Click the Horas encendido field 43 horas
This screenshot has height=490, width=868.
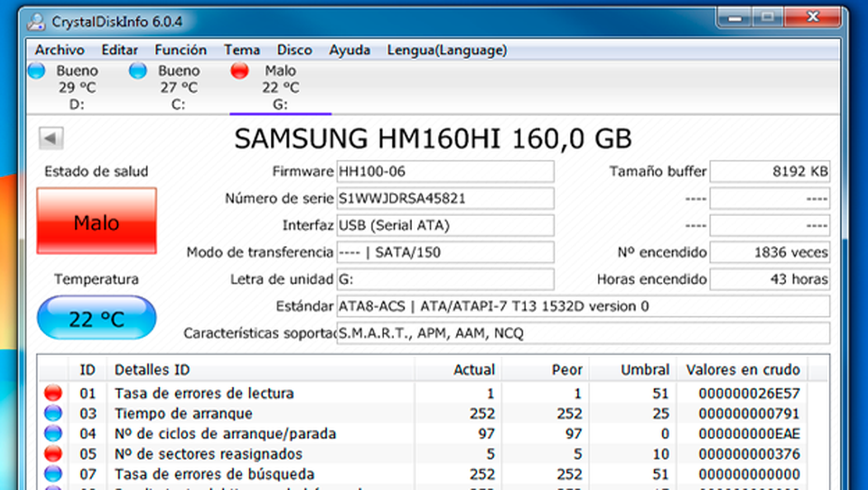[x=770, y=279]
